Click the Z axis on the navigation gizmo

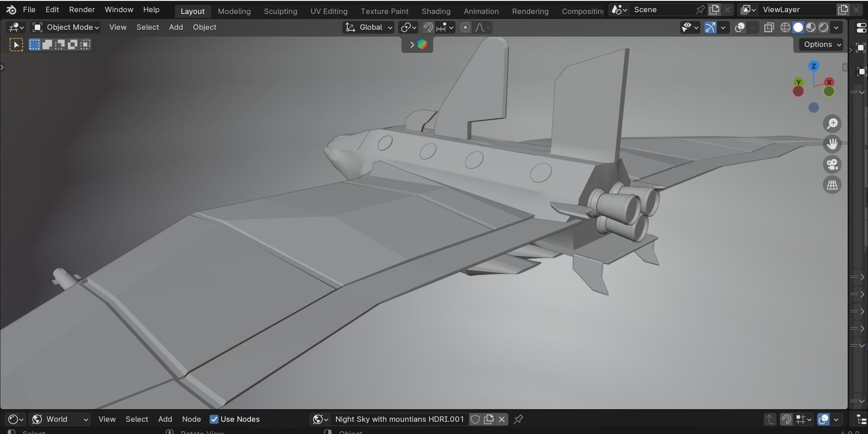pos(814,66)
